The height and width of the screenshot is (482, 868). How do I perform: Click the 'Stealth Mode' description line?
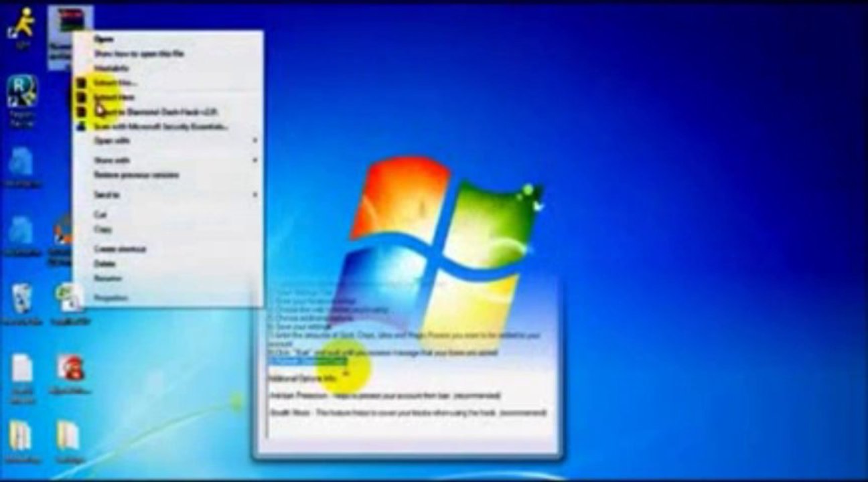pyautogui.click(x=408, y=413)
